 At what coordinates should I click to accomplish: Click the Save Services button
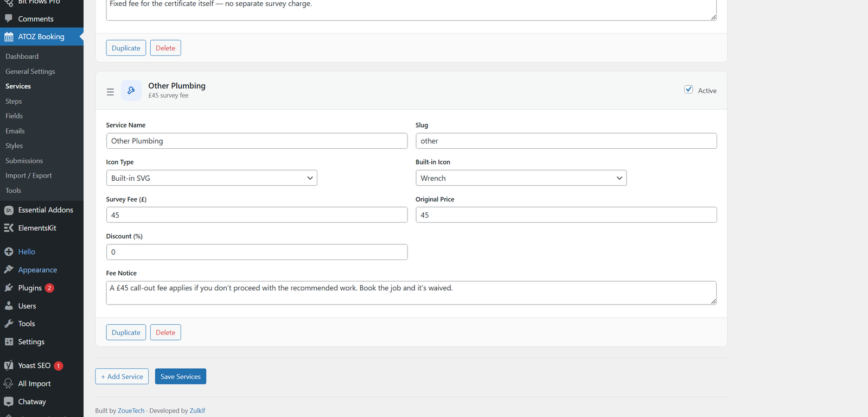coord(181,376)
